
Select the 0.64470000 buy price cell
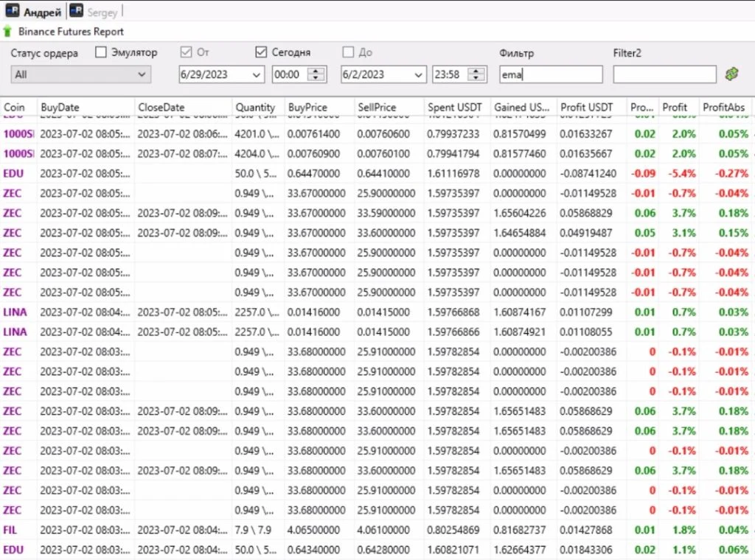click(313, 174)
